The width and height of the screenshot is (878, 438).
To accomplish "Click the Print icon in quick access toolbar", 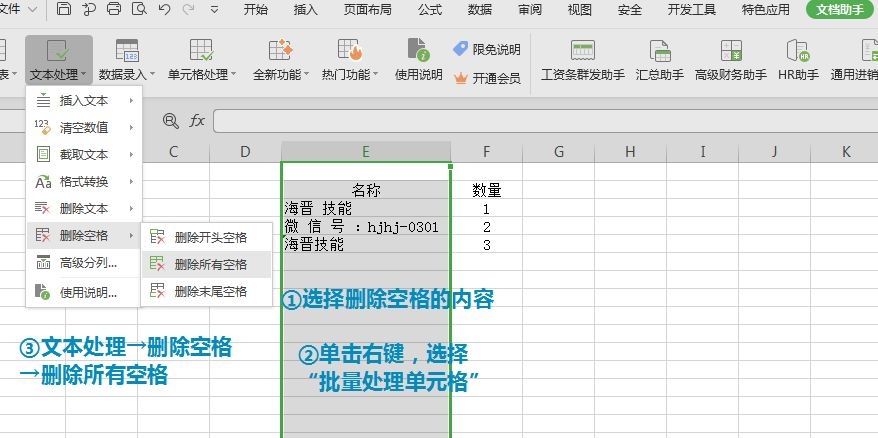I will click(114, 10).
